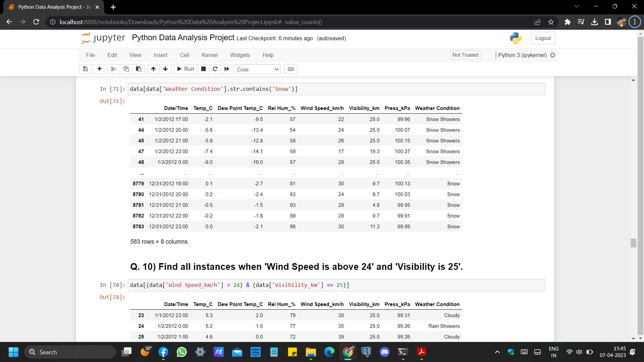Insert a cell below with plus icon

tap(99, 69)
